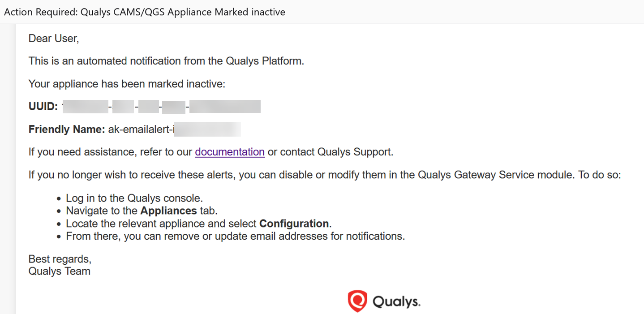This screenshot has width=644, height=314.
Task: Select the email subject line Action Required
Action: pyautogui.click(x=145, y=12)
